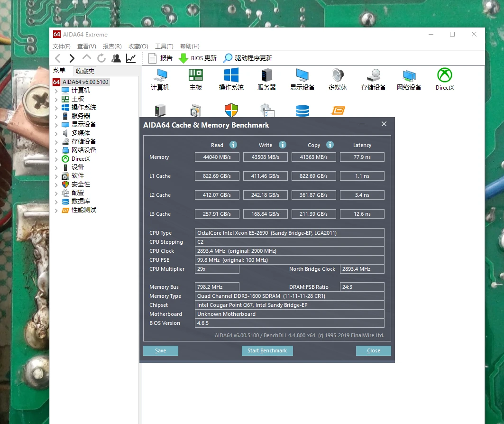Screen dimensions: 504x424
Task: Open the 帮助(H) menu
Action: [x=190, y=46]
